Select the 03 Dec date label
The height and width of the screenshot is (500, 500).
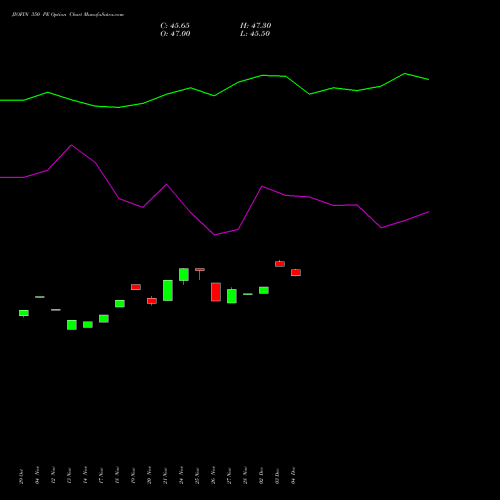(x=277, y=476)
